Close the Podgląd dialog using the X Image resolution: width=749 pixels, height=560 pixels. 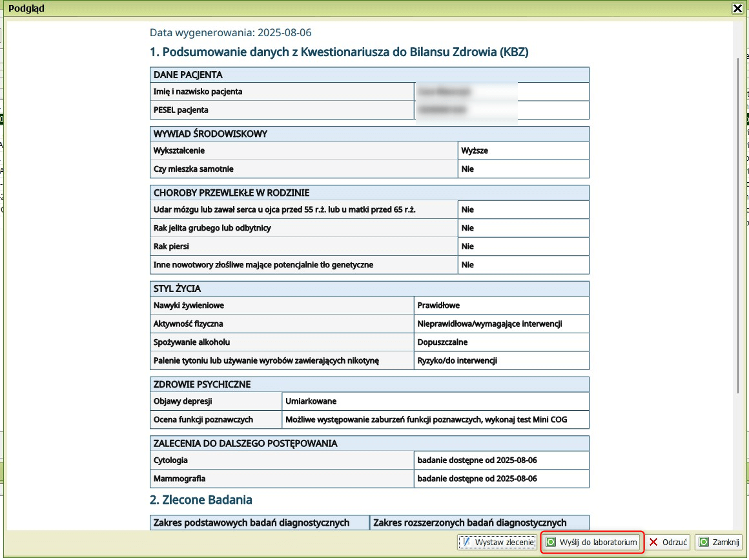point(737,8)
